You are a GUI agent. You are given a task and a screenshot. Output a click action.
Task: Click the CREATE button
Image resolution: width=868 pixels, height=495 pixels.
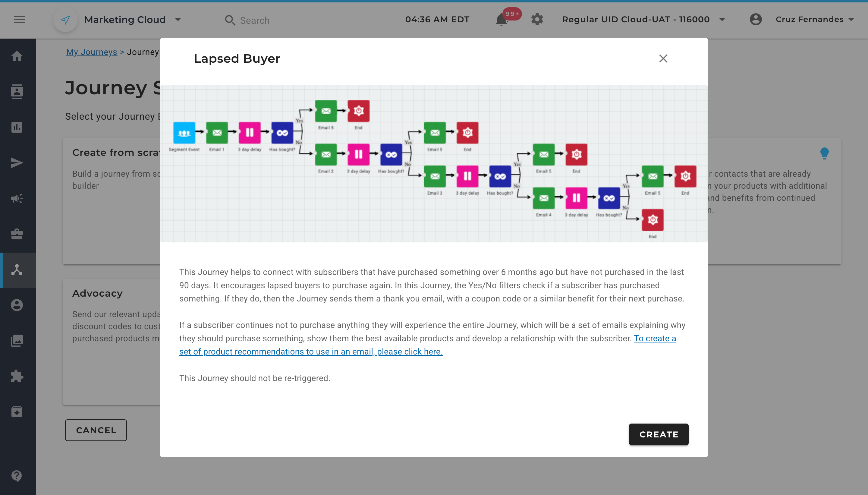658,434
